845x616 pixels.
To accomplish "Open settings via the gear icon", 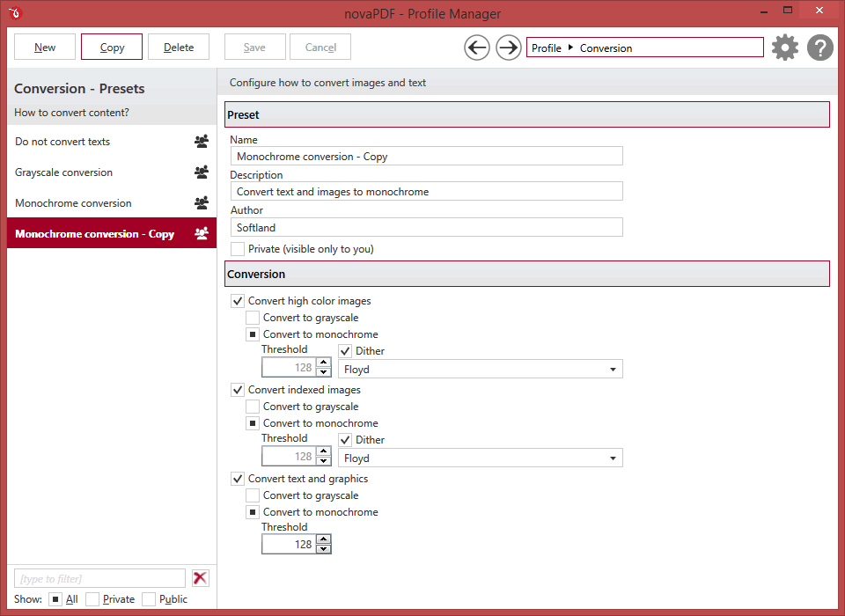I will click(784, 48).
